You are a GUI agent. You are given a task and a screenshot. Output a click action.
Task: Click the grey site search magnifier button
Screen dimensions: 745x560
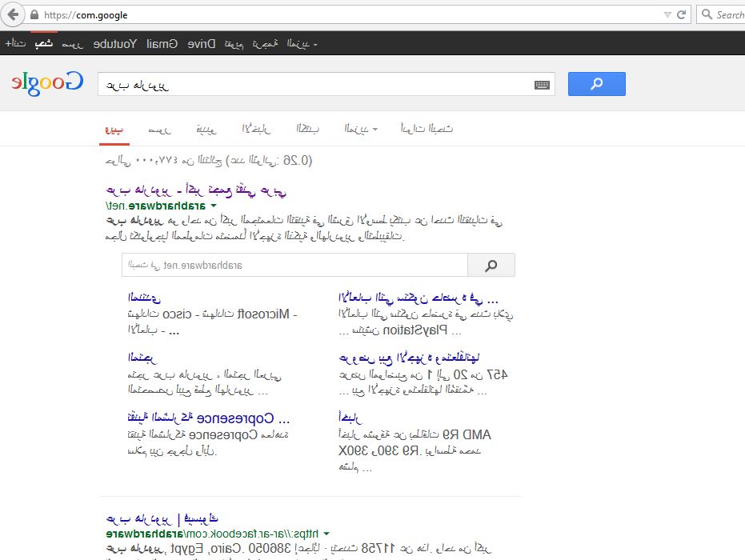point(491,265)
